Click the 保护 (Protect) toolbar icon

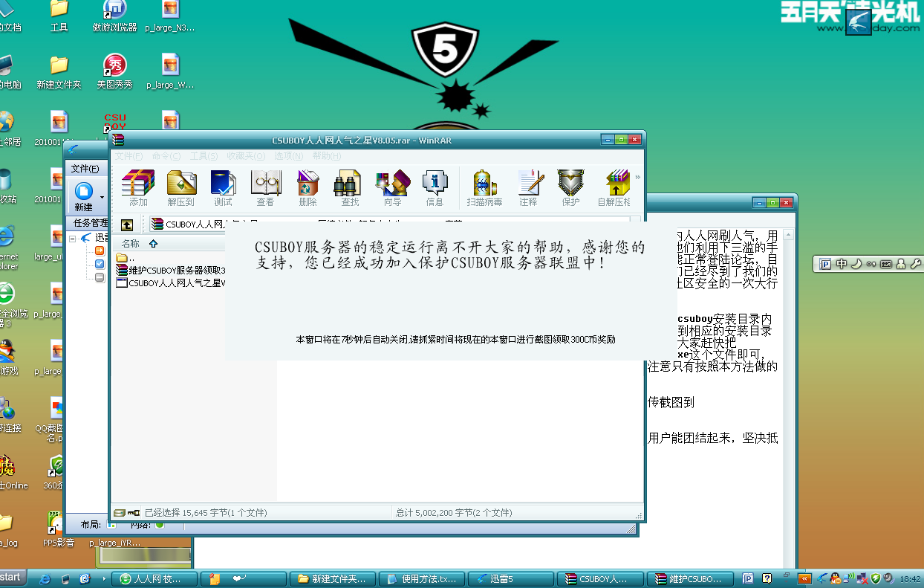[x=571, y=187]
